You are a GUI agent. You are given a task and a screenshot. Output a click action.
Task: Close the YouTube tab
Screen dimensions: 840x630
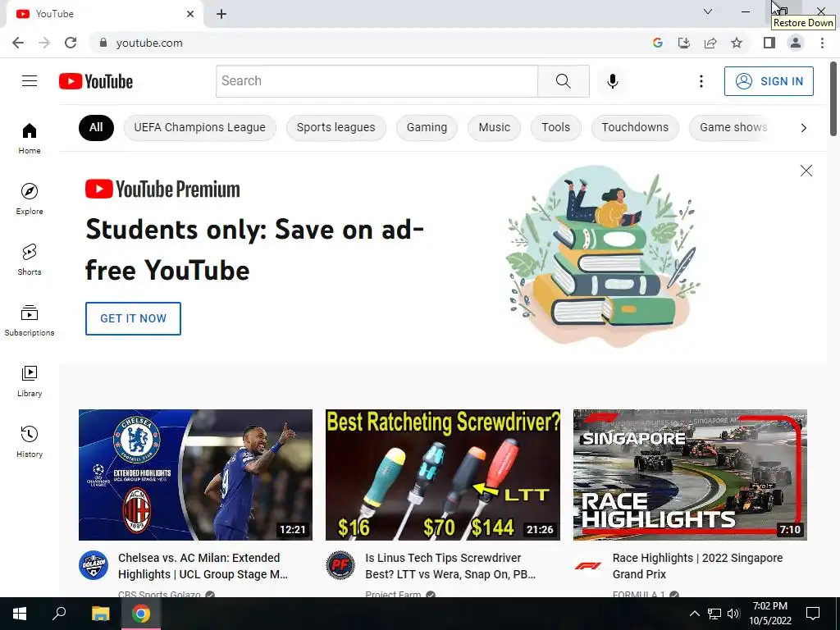coord(190,14)
